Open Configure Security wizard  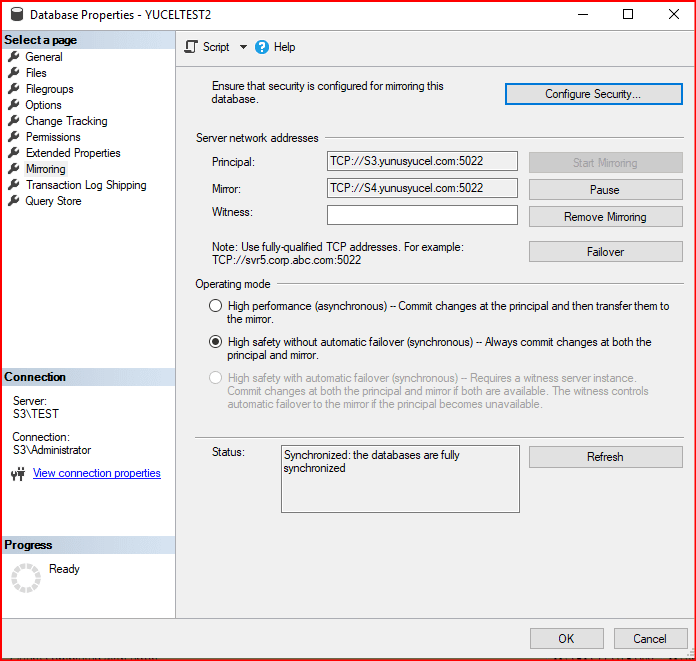tap(592, 94)
